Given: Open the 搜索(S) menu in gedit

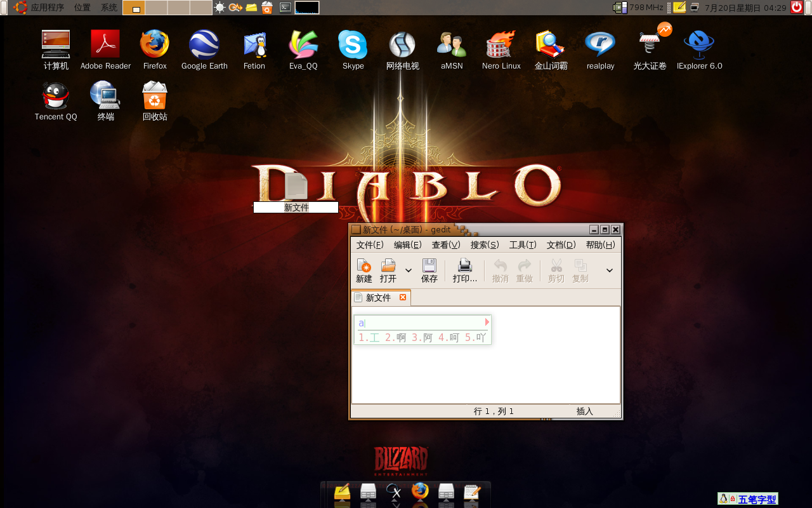Looking at the screenshot, I should pyautogui.click(x=485, y=245).
